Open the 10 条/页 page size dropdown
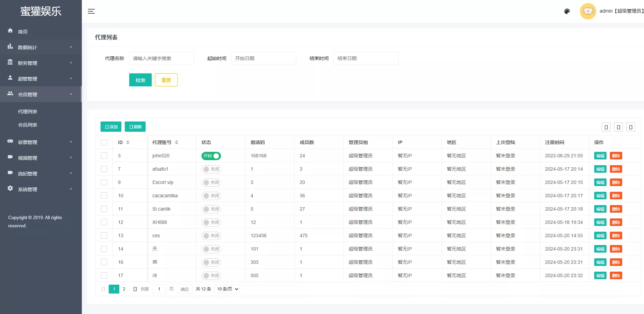Image resolution: width=644 pixels, height=314 pixels. pyautogui.click(x=227, y=289)
